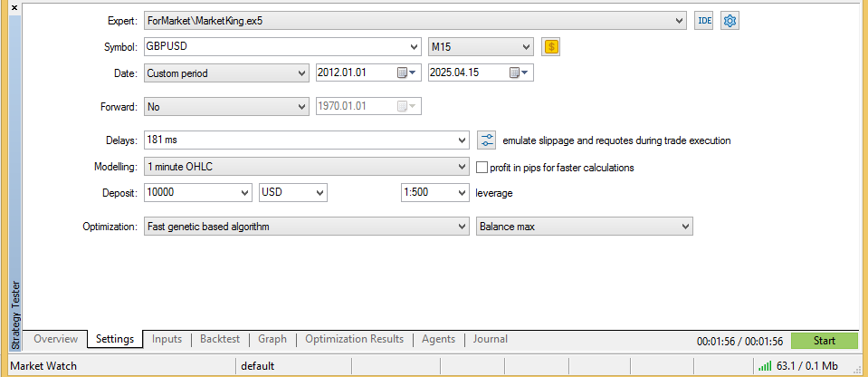
Task: Enable profit in pips checkbox
Action: (x=482, y=167)
